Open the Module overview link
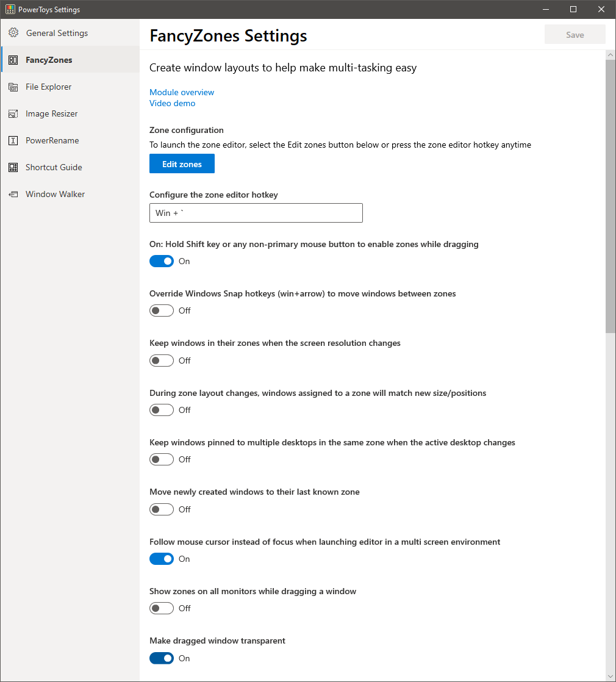 tap(181, 92)
